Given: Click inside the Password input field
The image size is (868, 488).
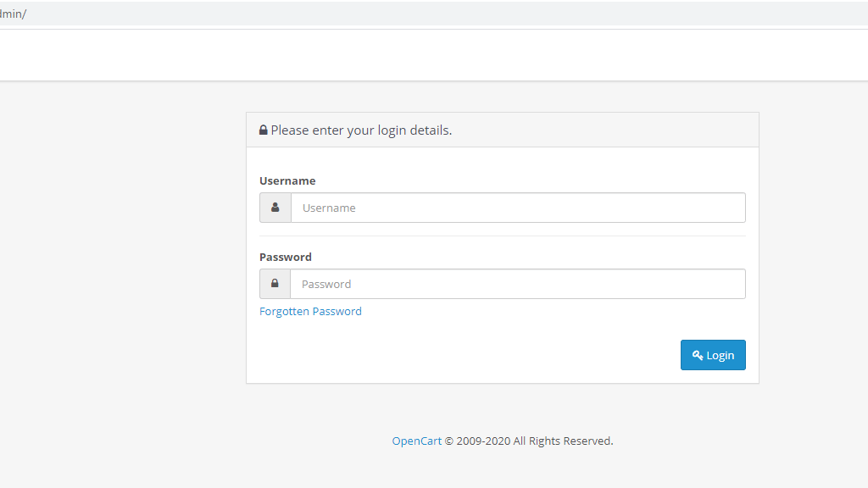Looking at the screenshot, I should 517,283.
